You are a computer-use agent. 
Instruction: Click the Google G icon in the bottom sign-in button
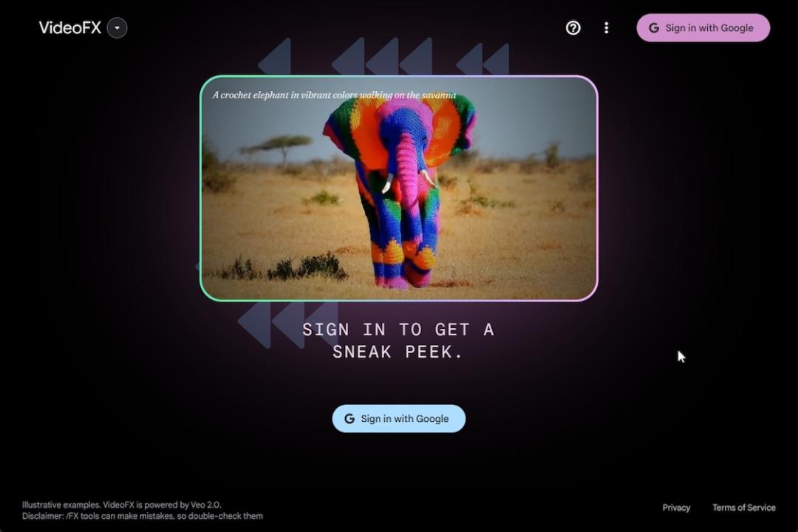pos(348,418)
